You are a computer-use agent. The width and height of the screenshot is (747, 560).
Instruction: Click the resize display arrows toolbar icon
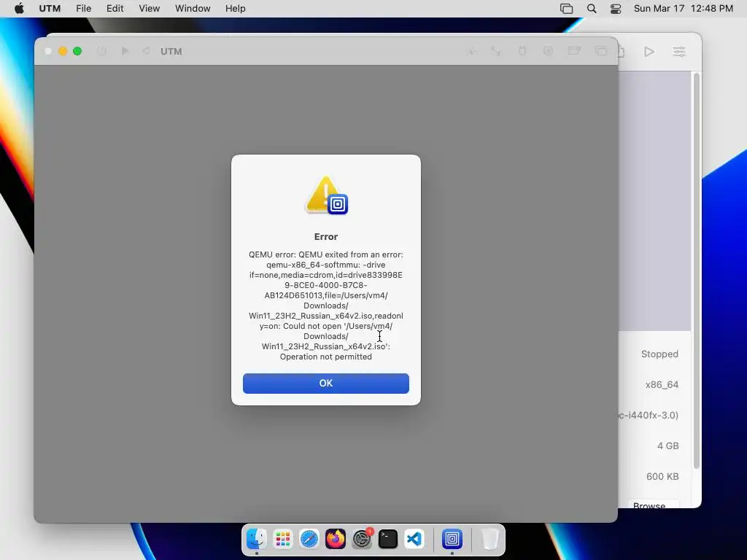click(495, 51)
